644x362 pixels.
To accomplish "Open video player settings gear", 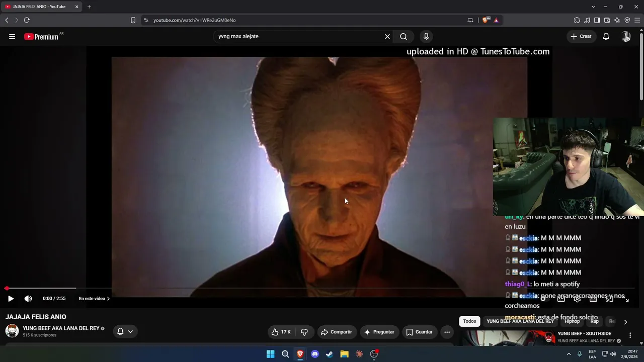I will pyautogui.click(x=577, y=299).
